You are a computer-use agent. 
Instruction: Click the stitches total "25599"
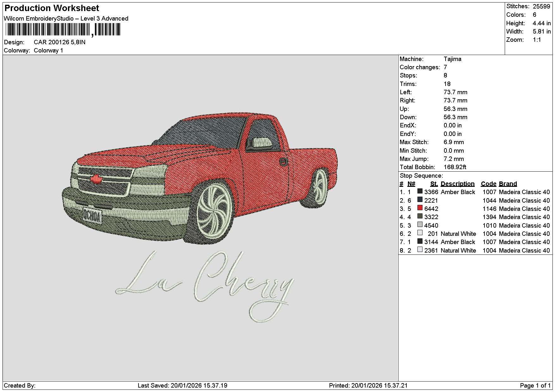[x=541, y=6]
